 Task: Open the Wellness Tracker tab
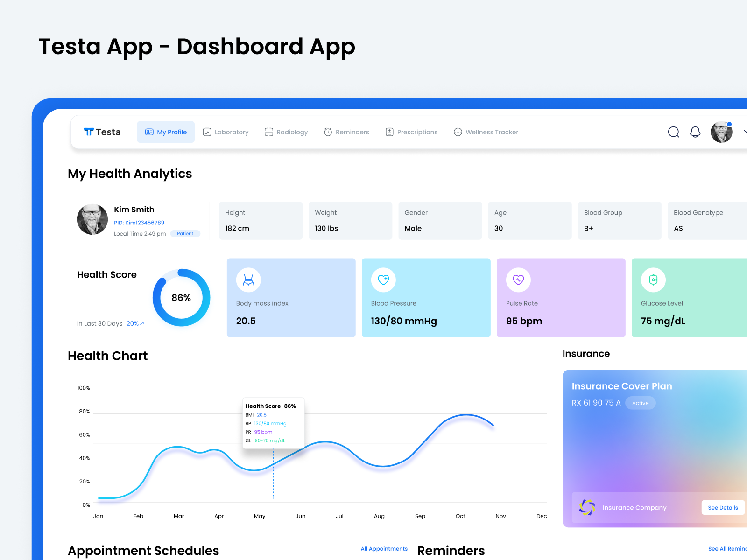pos(486,132)
